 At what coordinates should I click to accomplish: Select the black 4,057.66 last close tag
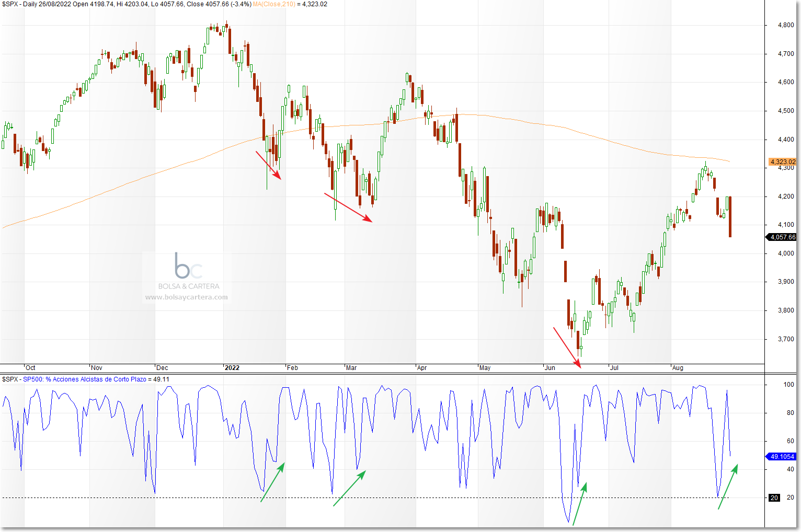point(782,237)
